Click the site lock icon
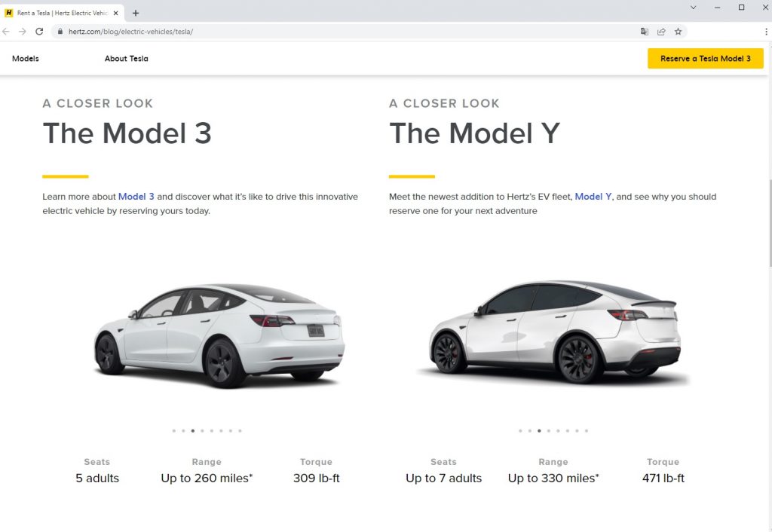 click(60, 32)
